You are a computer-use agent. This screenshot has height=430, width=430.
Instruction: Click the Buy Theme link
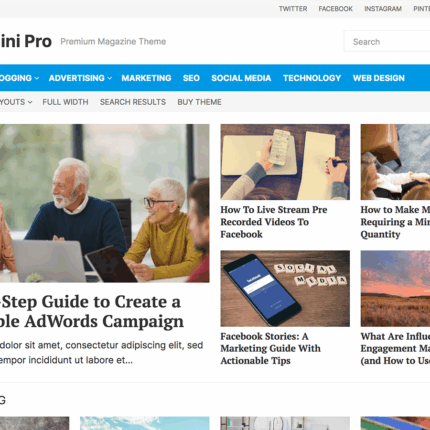[x=199, y=102]
